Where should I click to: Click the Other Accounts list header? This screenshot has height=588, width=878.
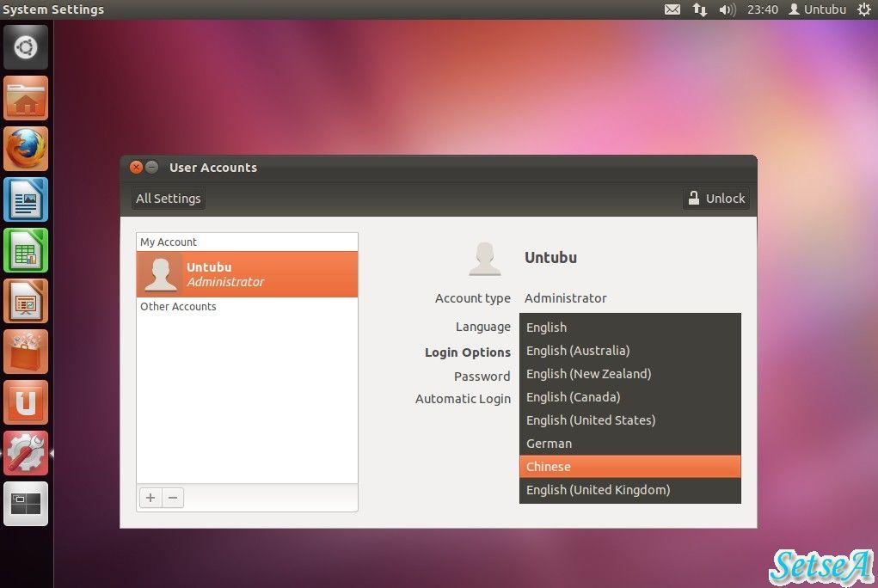point(178,306)
